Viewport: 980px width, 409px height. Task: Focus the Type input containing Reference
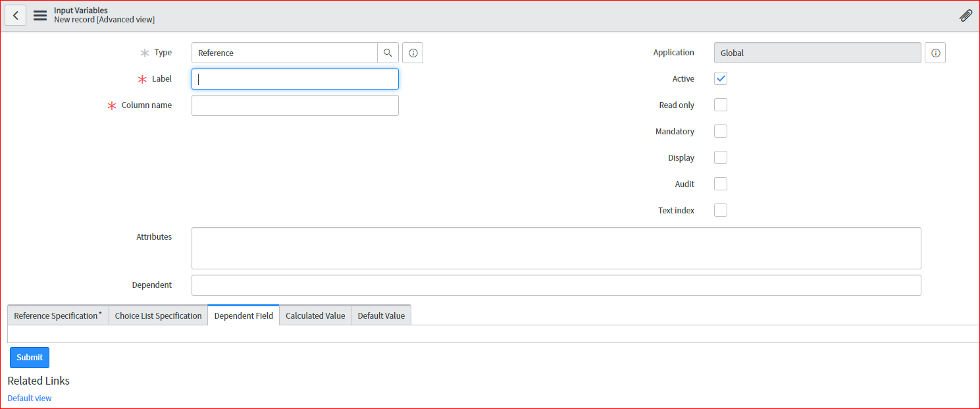pyautogui.click(x=284, y=53)
